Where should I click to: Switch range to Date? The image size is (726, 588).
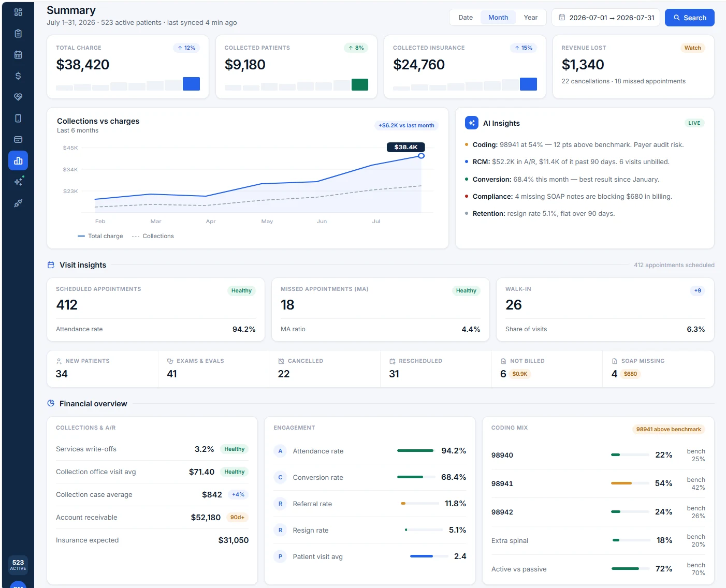(x=466, y=18)
